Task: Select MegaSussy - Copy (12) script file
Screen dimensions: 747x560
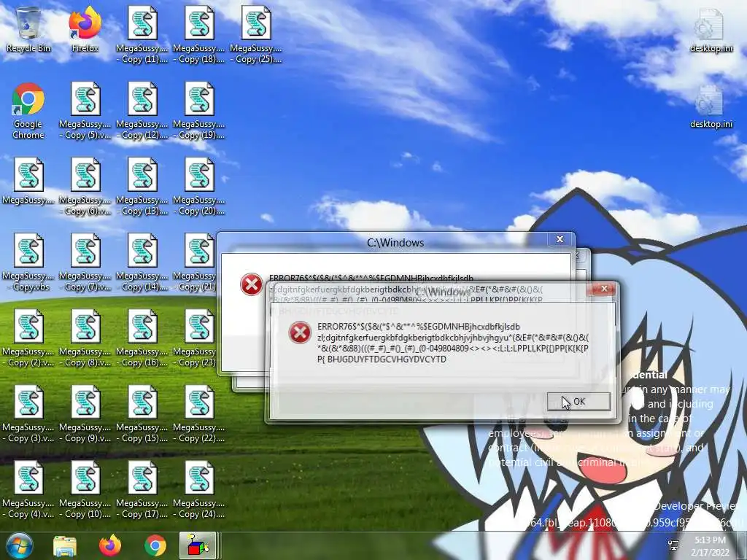Action: pos(142,111)
